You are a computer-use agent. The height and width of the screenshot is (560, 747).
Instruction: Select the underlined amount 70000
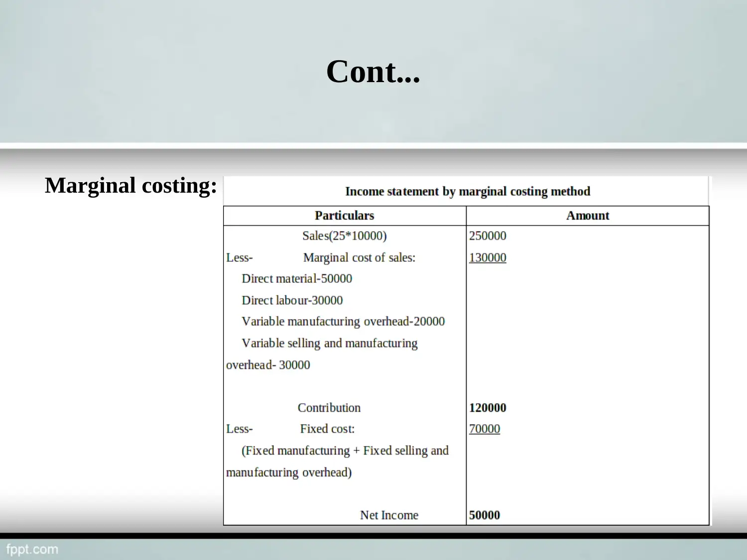click(x=484, y=429)
